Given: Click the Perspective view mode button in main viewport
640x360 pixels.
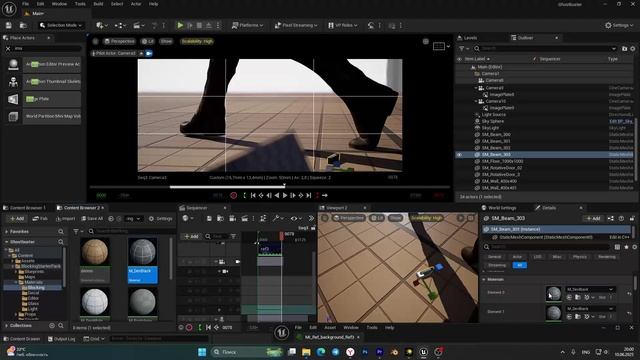Looking at the screenshot, I should (x=119, y=41).
